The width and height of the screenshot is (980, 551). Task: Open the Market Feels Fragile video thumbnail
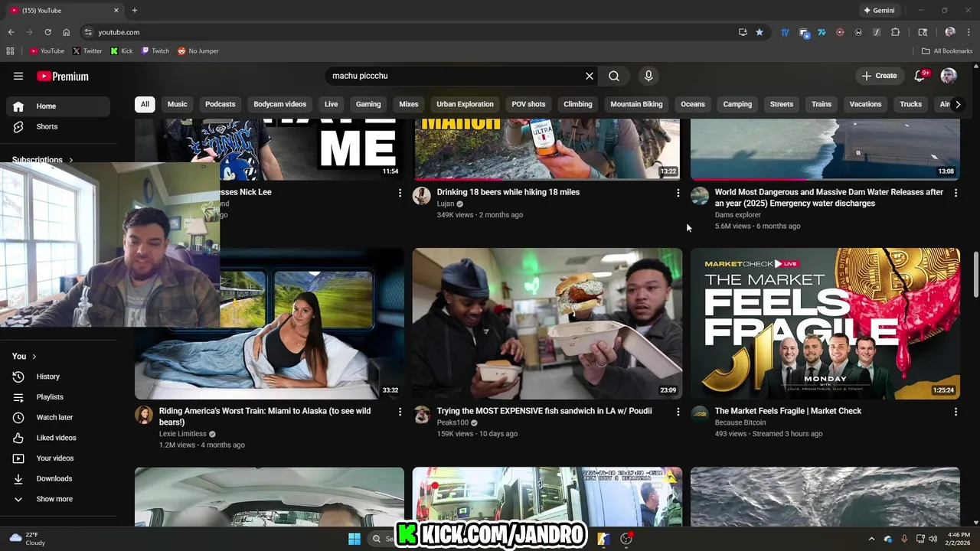click(x=825, y=324)
